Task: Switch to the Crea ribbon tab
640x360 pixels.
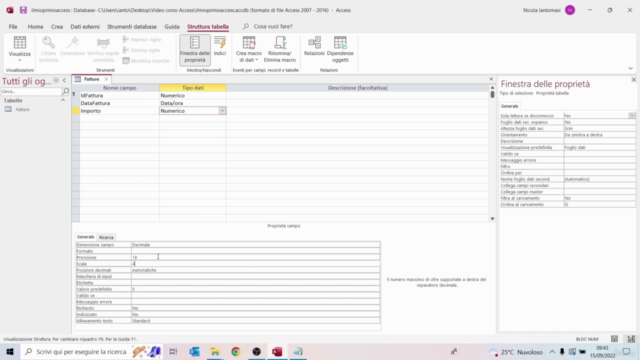Action: (57, 27)
